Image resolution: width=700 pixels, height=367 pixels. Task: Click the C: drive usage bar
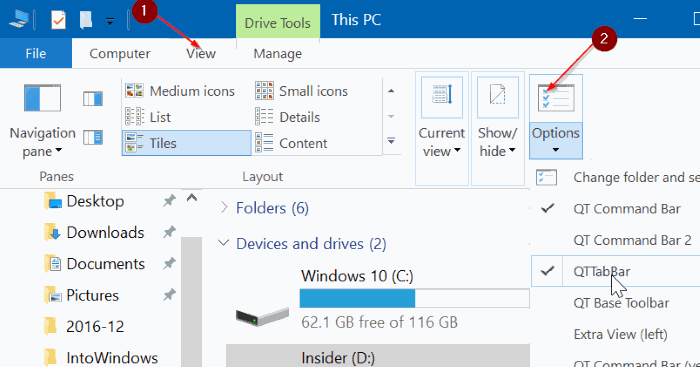pos(415,298)
